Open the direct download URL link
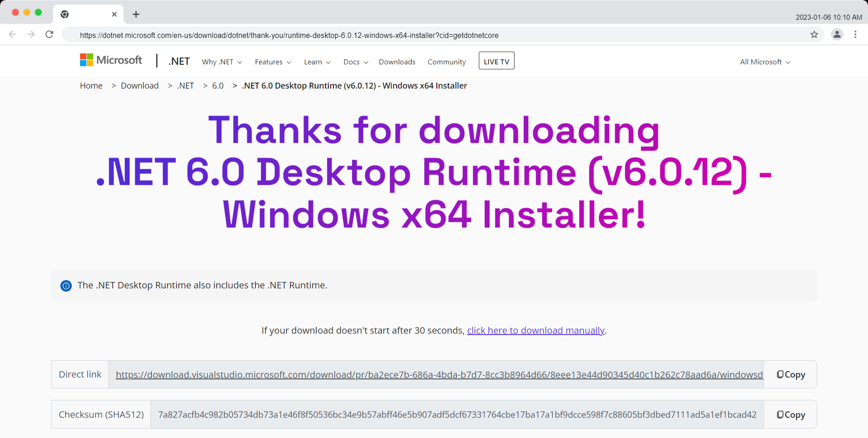 point(439,375)
